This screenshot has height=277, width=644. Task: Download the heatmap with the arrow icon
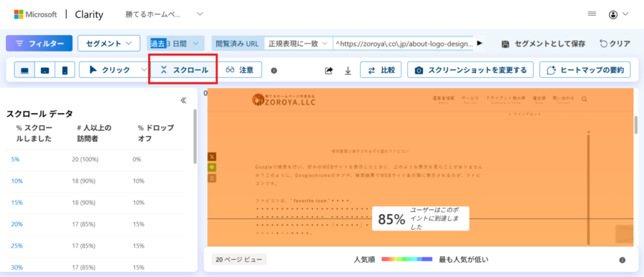pos(348,71)
